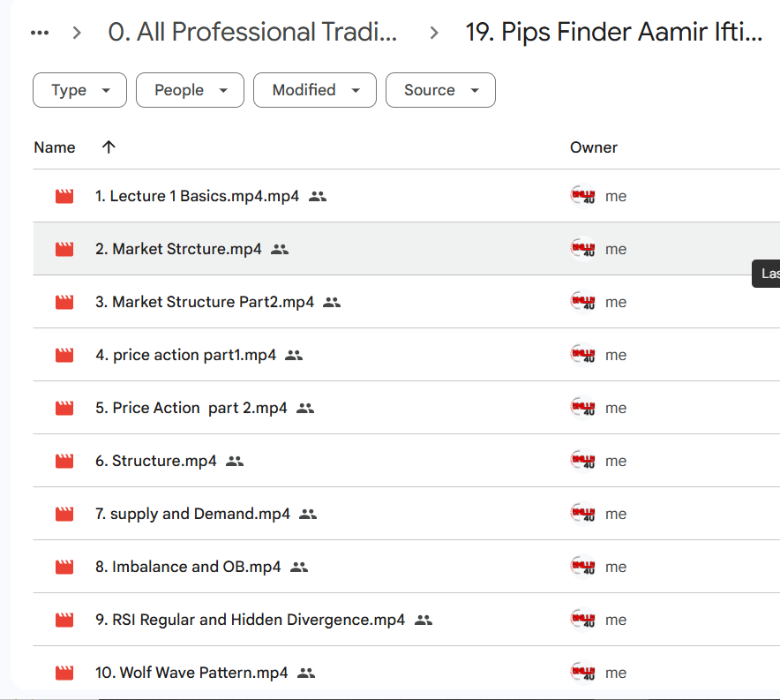Image resolution: width=780 pixels, height=700 pixels.
Task: Open the Type filter dropdown
Action: (79, 90)
